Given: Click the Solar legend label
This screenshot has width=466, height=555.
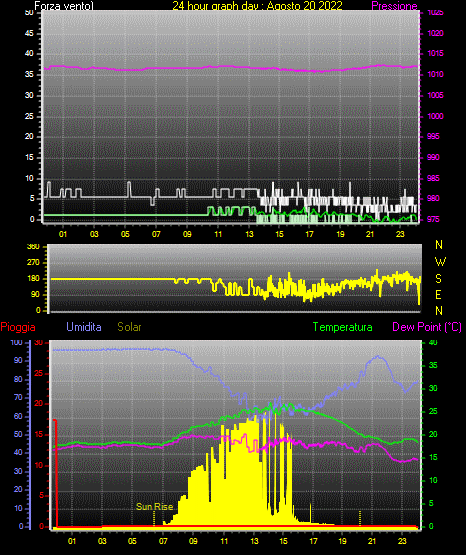Looking at the screenshot, I should [x=129, y=327].
